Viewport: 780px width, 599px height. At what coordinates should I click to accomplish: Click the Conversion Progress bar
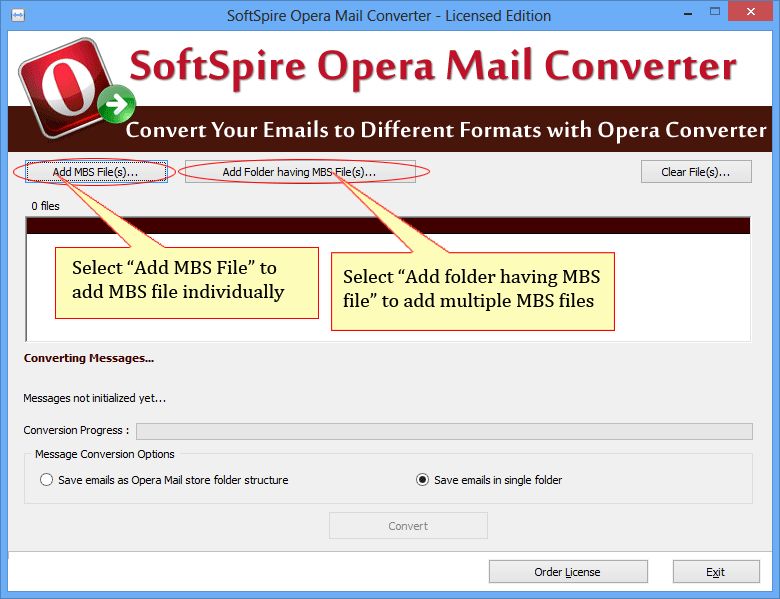444,431
